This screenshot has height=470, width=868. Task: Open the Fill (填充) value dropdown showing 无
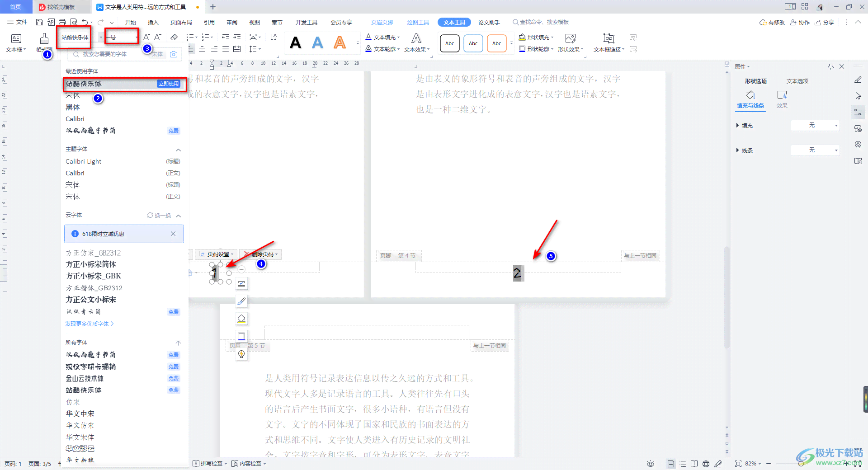click(x=815, y=125)
